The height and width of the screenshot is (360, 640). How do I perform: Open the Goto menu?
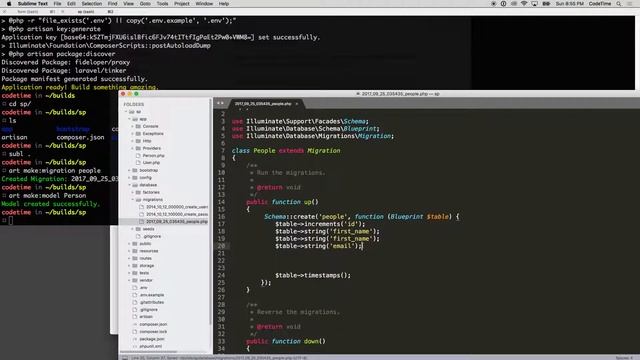click(145, 4)
